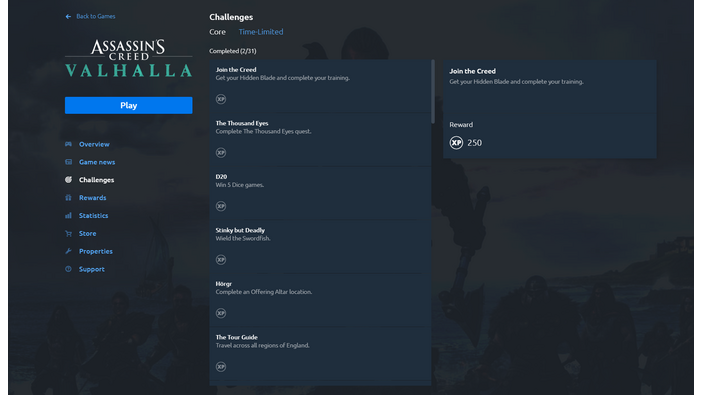The image size is (702, 395).
Task: Select the 'D20' challenge title
Action: [221, 176]
